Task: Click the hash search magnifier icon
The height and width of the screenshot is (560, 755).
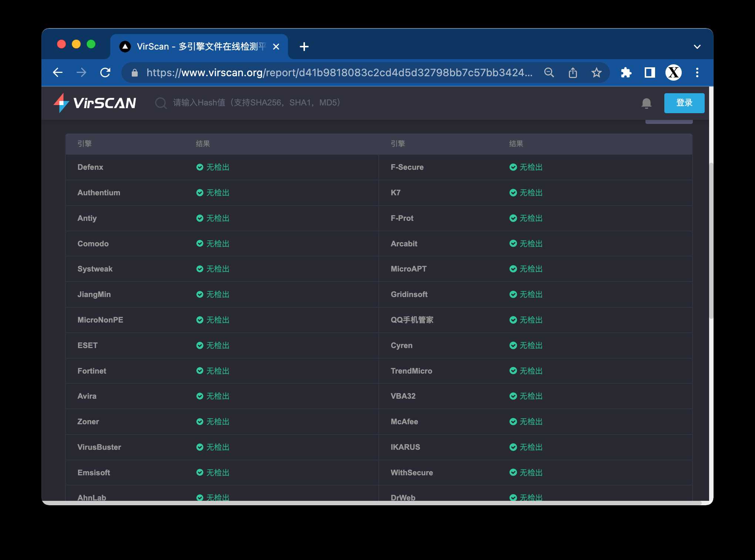Action: click(161, 103)
